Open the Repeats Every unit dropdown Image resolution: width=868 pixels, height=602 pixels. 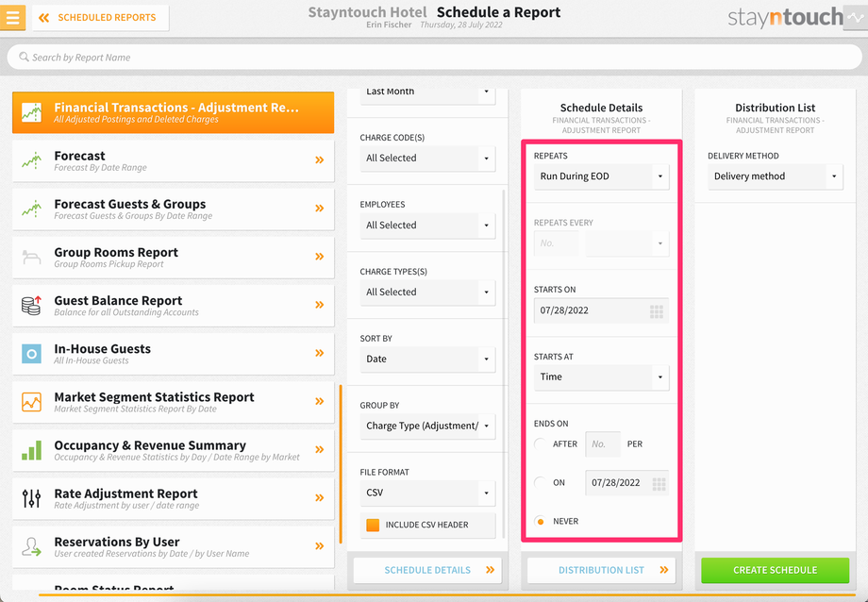pos(627,243)
